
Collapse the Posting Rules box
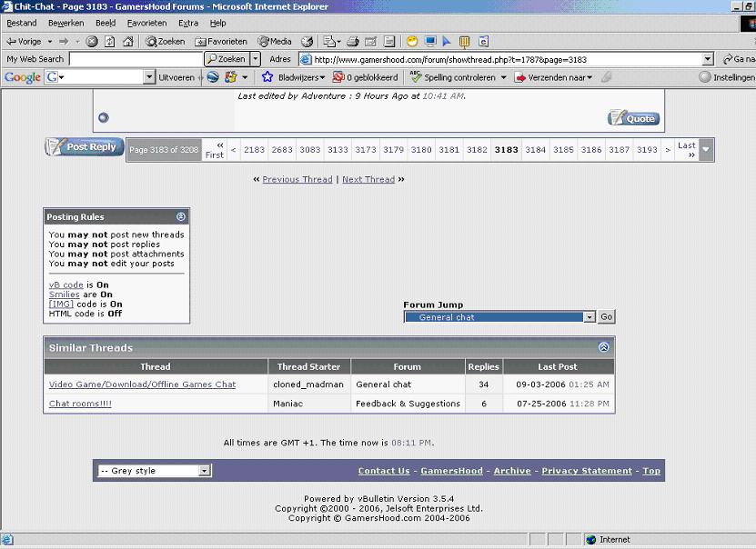tap(181, 217)
